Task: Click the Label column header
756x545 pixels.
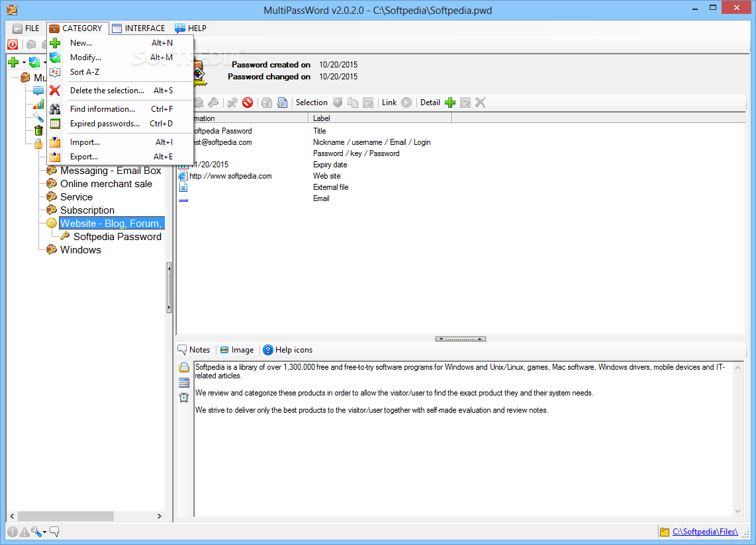Action: (x=380, y=118)
